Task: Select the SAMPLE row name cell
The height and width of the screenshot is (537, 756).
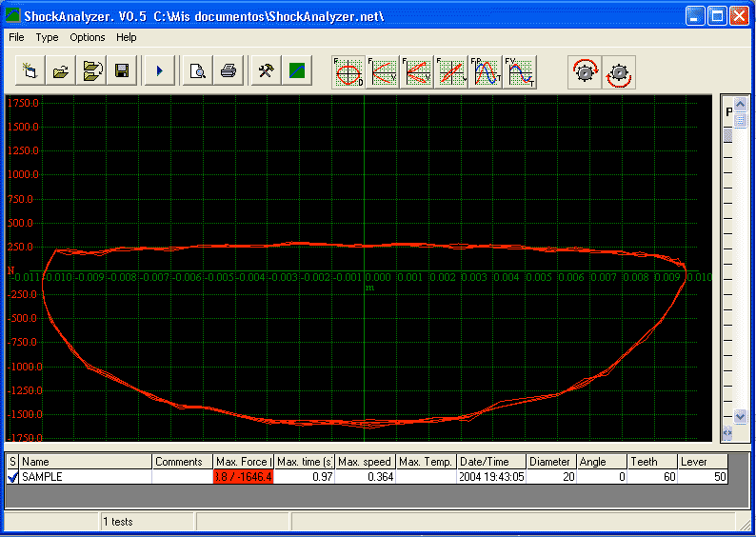Action: pyautogui.click(x=86, y=477)
